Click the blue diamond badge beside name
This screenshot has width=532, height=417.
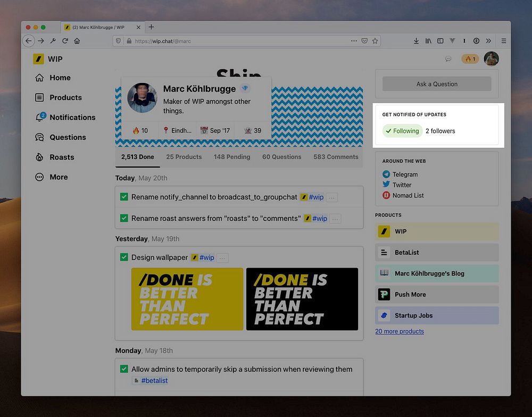245,88
